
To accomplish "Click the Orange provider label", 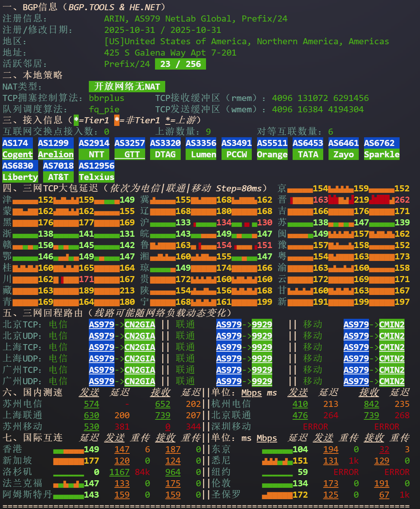I will (272, 154).
